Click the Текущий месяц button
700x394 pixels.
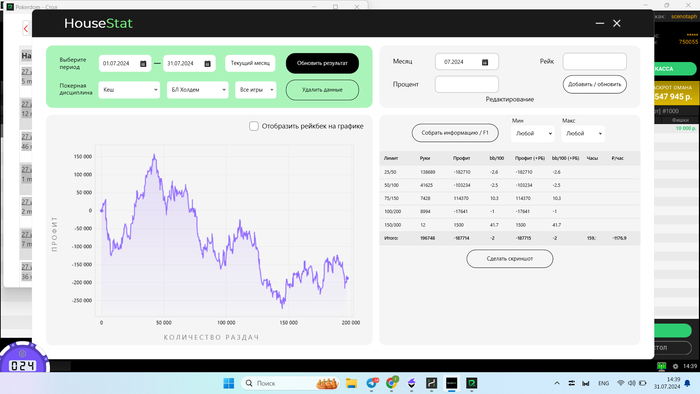click(250, 63)
